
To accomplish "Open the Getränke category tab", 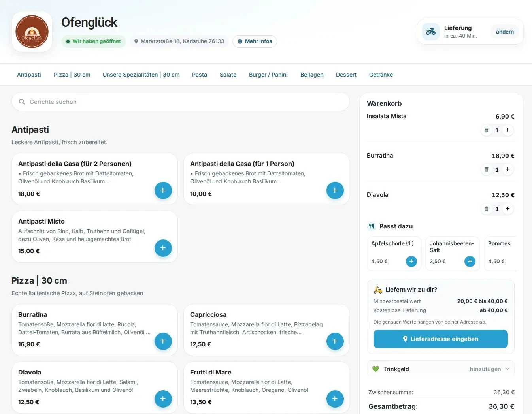I will pos(381,75).
